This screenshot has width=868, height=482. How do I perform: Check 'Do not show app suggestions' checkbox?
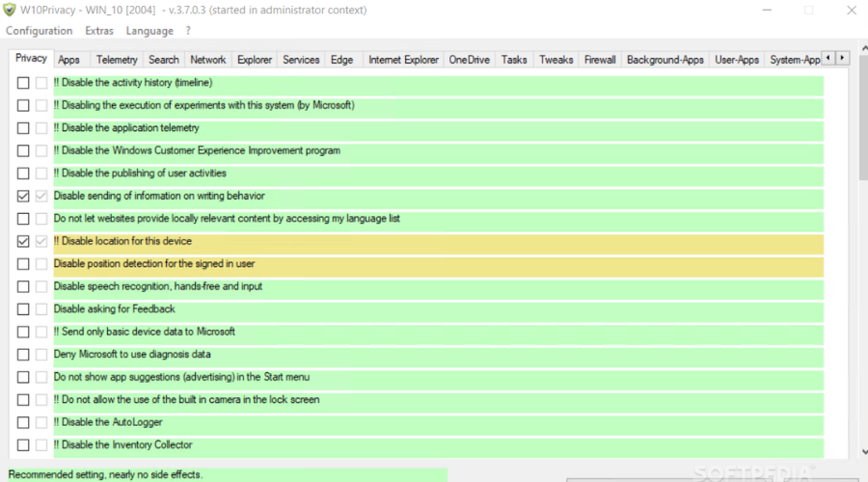[x=23, y=378]
